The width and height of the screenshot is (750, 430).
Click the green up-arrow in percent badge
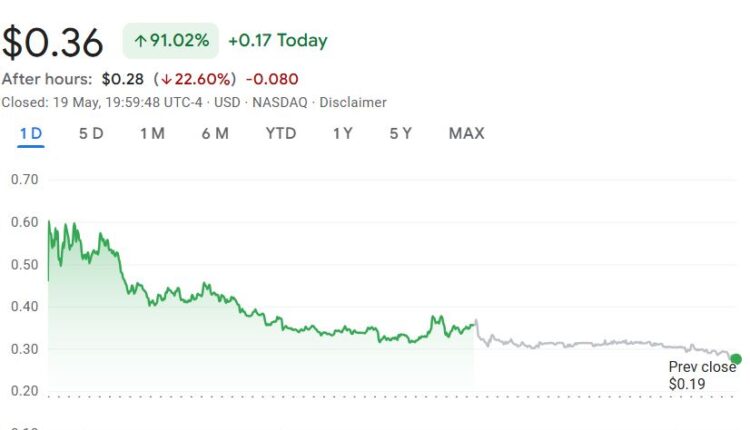tap(140, 41)
